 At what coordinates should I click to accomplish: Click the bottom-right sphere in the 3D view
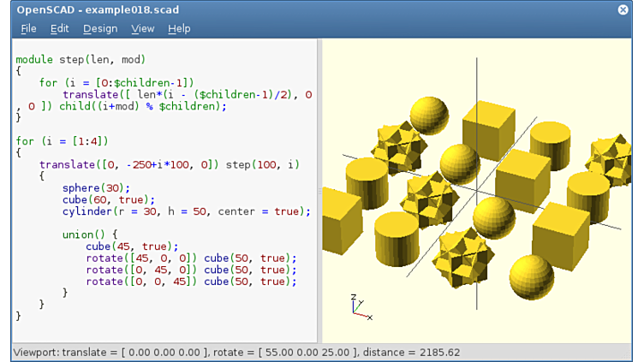coord(531,276)
